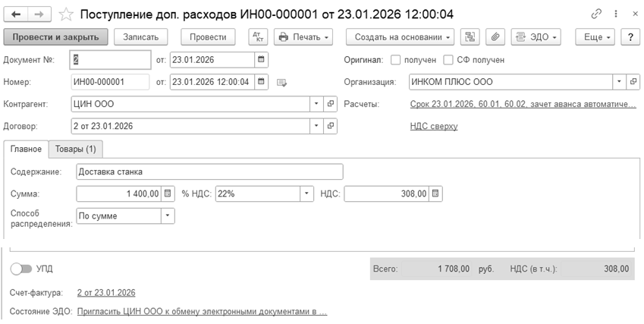Expand the % НДС rate dropdown

tap(306, 193)
